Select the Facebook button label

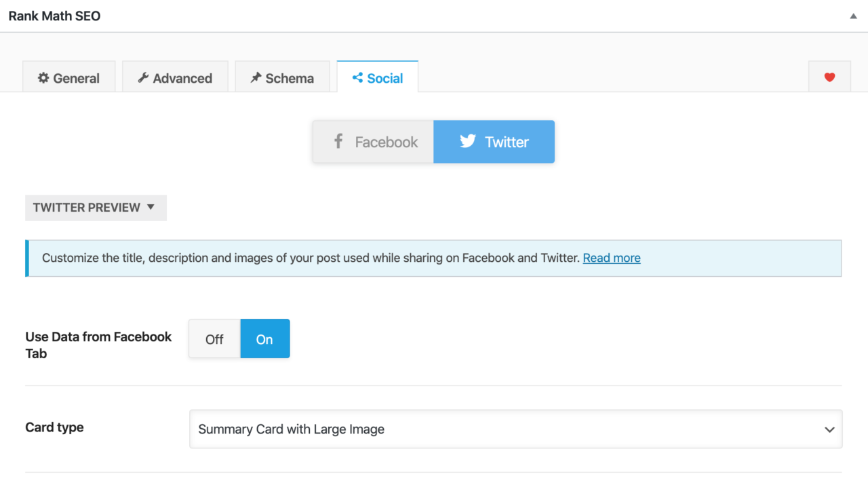pos(387,142)
